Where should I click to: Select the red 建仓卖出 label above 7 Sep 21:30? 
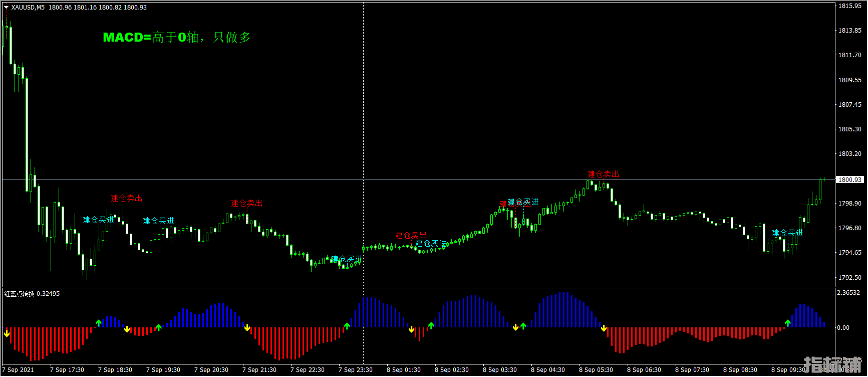coord(246,203)
